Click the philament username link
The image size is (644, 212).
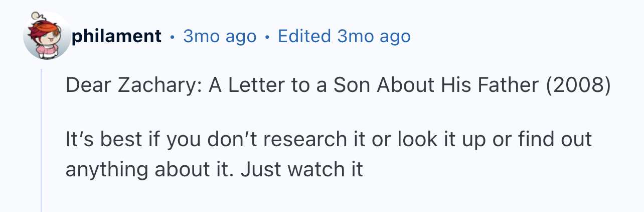117,36
